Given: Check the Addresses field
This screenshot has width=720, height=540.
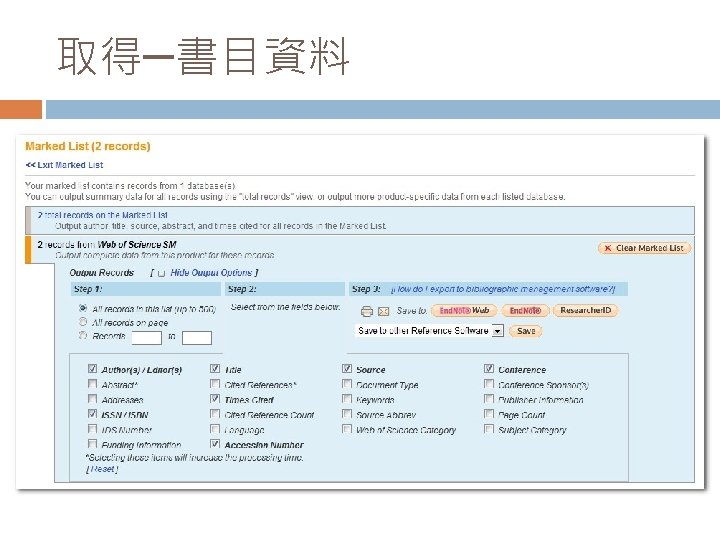Looking at the screenshot, I should click(92, 399).
